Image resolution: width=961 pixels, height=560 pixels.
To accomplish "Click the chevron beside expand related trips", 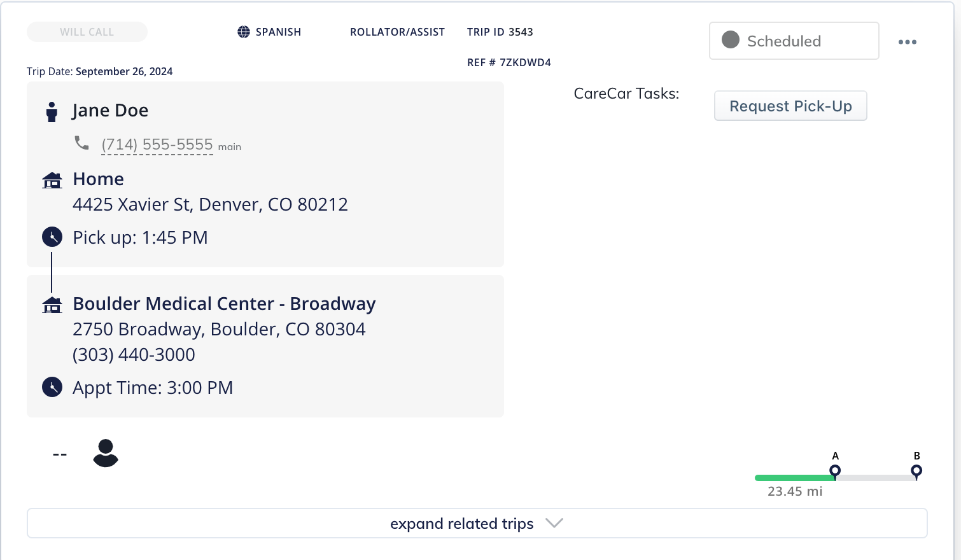I will tap(554, 523).
